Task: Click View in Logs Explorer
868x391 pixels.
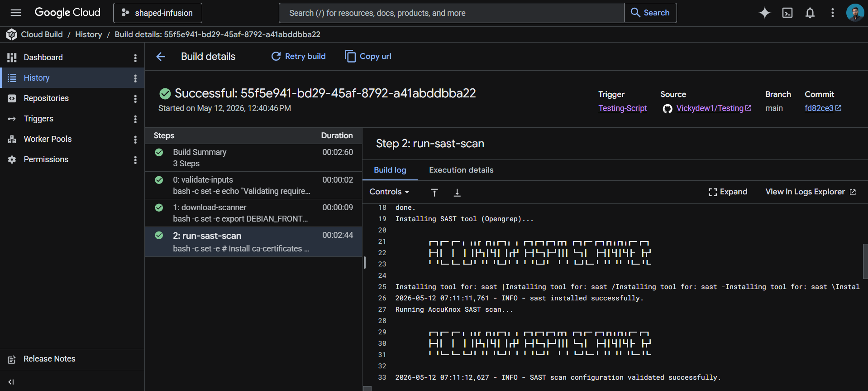Action: point(811,192)
